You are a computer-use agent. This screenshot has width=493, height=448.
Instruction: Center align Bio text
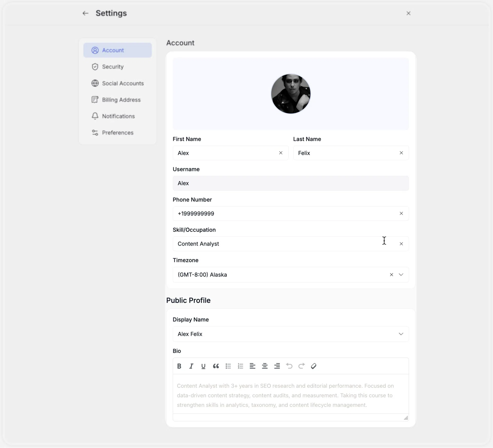[265, 366]
